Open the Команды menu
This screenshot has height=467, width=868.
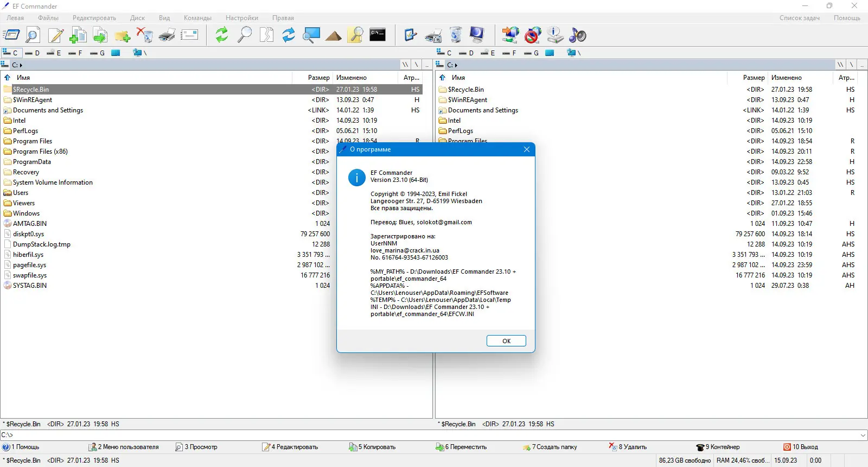197,18
